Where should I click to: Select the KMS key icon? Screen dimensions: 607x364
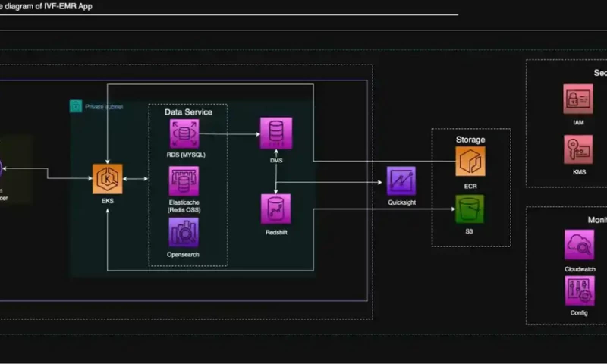[x=578, y=149]
